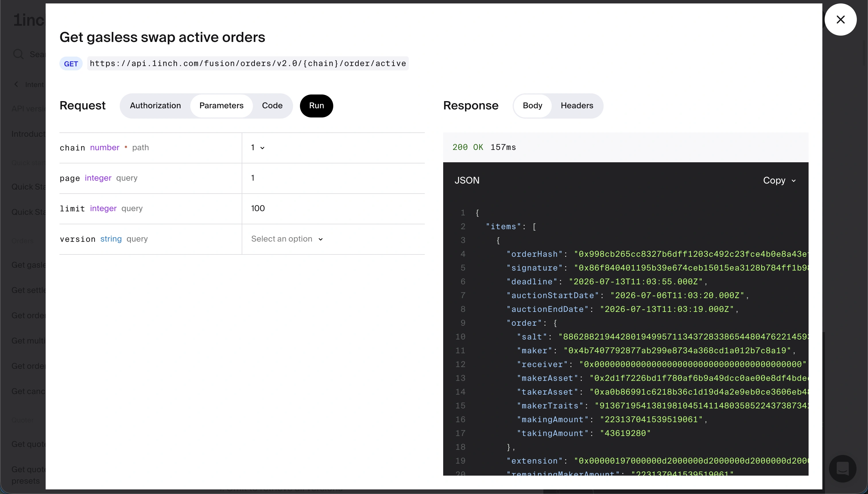Click the version parameter label

point(78,239)
